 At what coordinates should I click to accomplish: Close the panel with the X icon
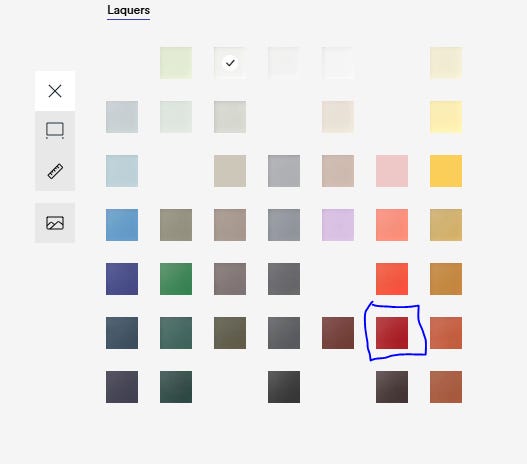click(x=55, y=91)
